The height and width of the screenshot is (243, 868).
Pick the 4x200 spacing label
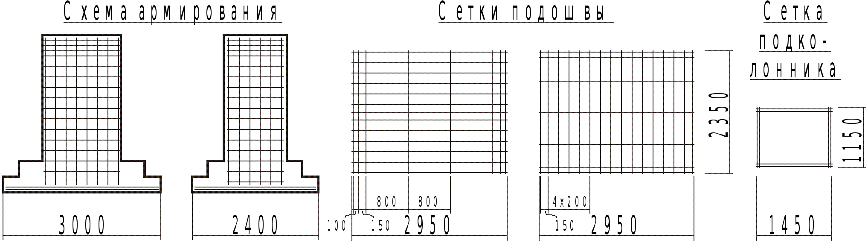[x=570, y=202]
